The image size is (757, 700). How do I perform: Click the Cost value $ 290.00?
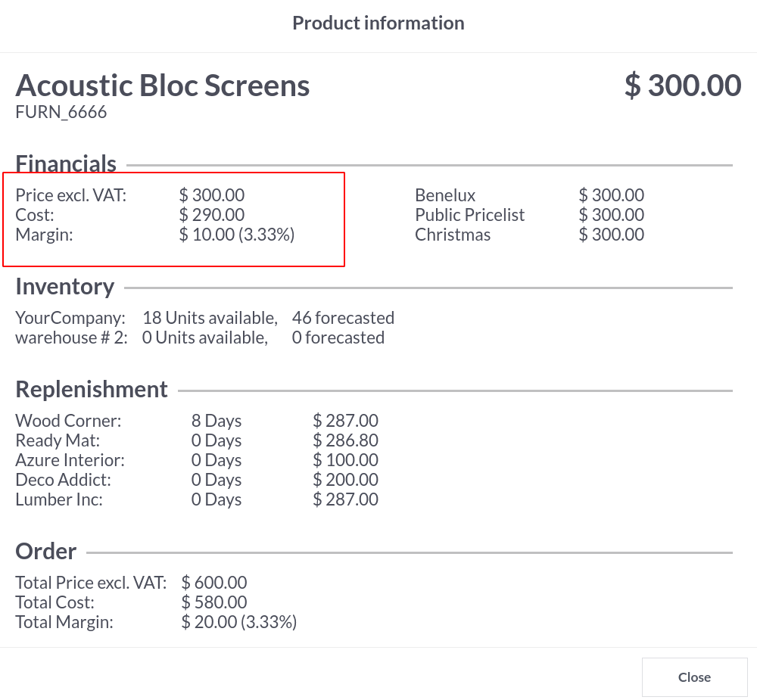coord(211,215)
